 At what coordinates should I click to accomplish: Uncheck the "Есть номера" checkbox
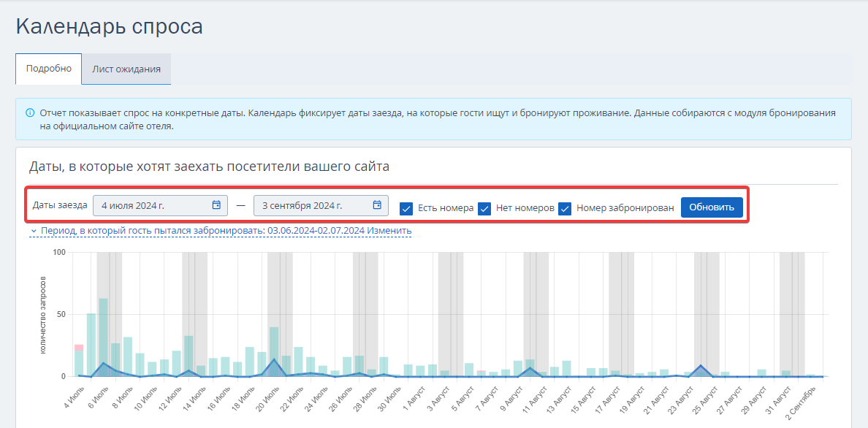pos(406,209)
